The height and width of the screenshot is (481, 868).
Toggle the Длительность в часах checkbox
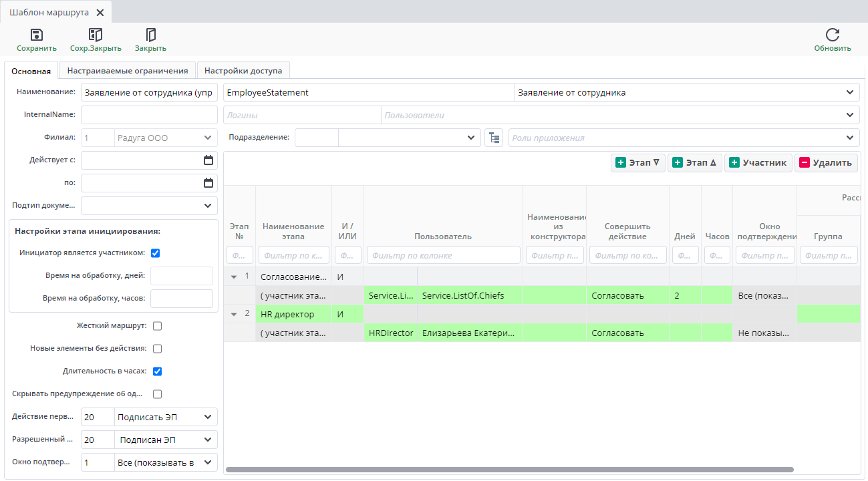158,371
